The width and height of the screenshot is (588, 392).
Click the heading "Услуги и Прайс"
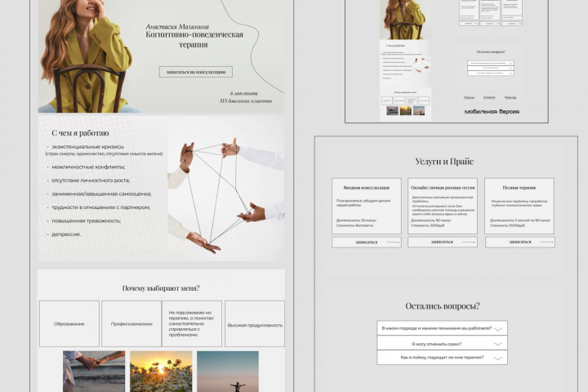click(444, 162)
